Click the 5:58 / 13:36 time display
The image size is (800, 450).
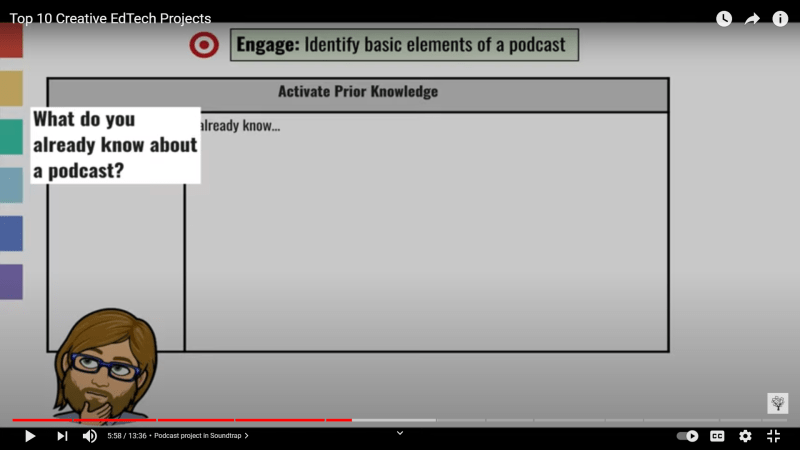click(126, 436)
